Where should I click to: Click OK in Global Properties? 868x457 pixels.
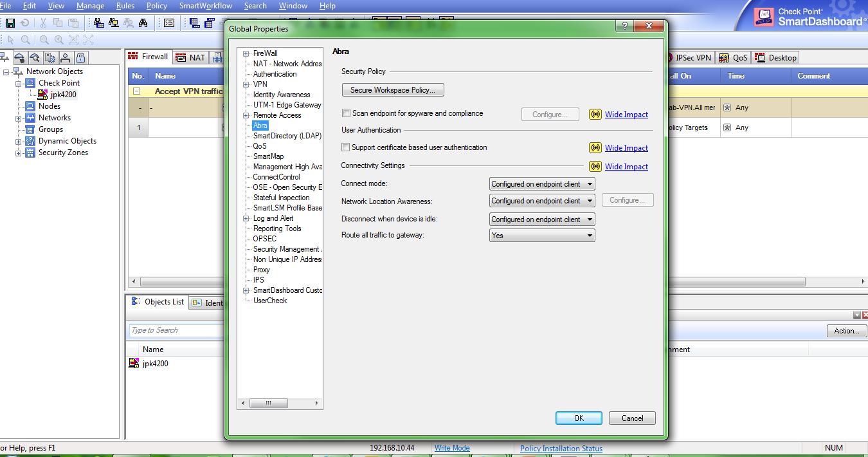click(x=579, y=418)
